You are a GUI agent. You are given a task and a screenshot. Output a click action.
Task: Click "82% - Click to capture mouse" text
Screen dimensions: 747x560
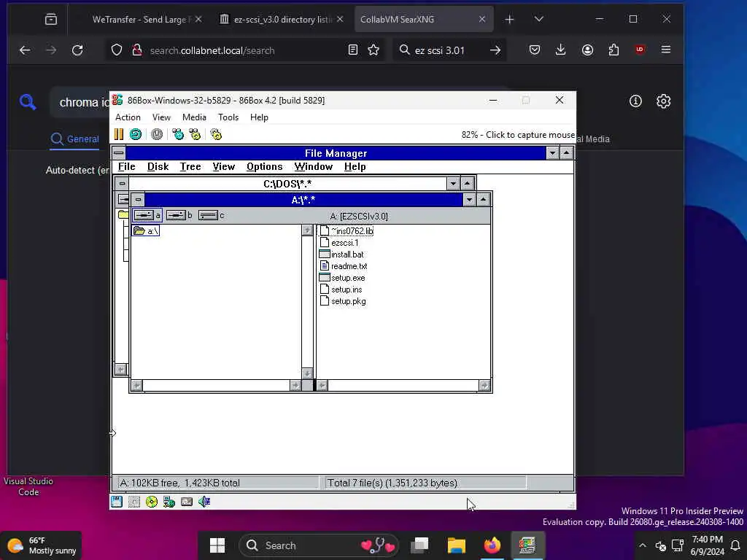pyautogui.click(x=518, y=135)
